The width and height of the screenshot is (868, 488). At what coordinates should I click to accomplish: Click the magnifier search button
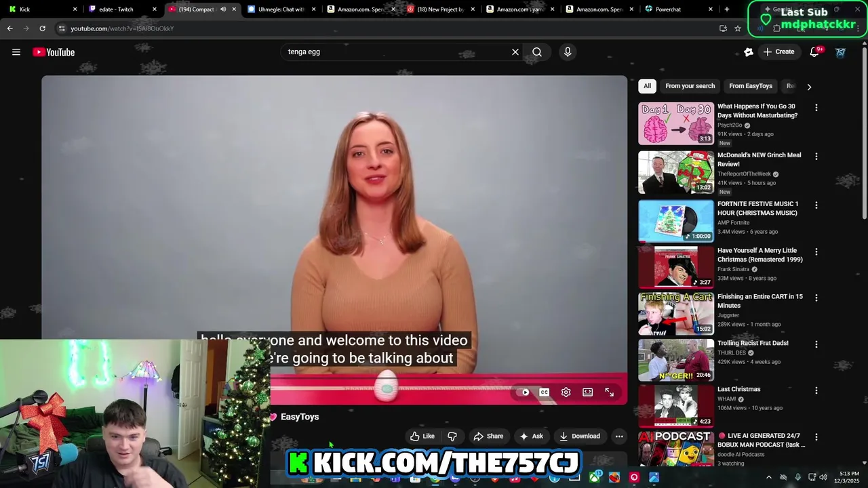[537, 52]
